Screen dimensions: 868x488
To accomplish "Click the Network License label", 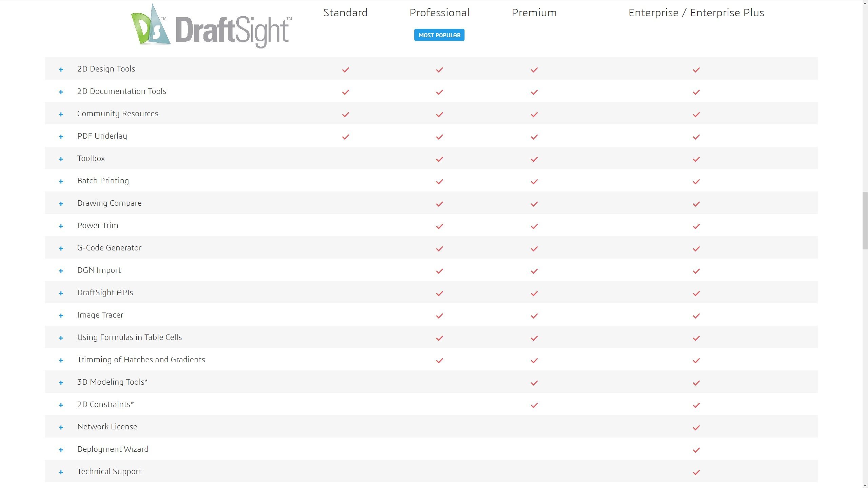I will click(107, 427).
